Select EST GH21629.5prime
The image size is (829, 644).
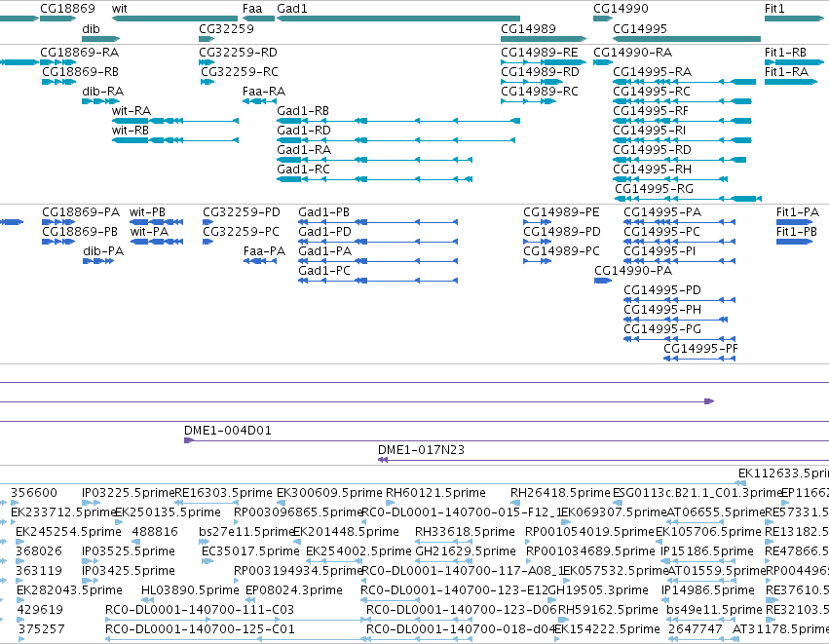click(443, 561)
